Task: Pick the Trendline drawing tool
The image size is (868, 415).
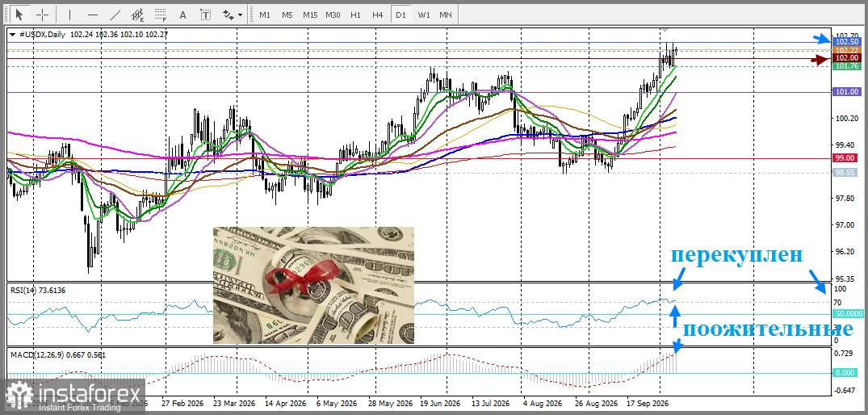Action: click(115, 15)
